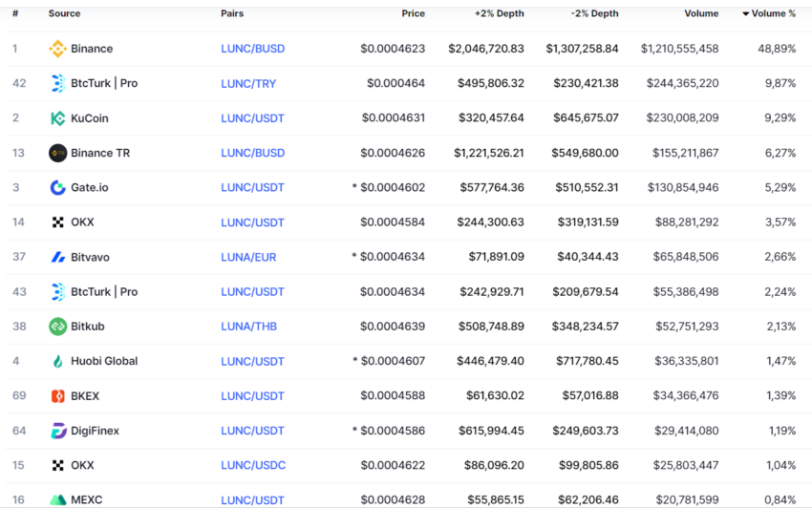Click the Gate.io exchange name
Viewport: 812px width, 508px height.
[90, 187]
